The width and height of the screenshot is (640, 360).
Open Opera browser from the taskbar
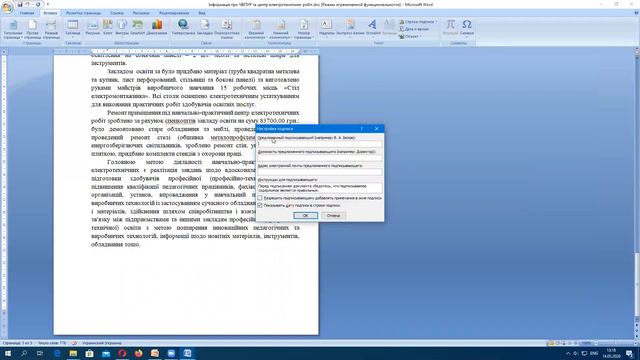(122, 353)
